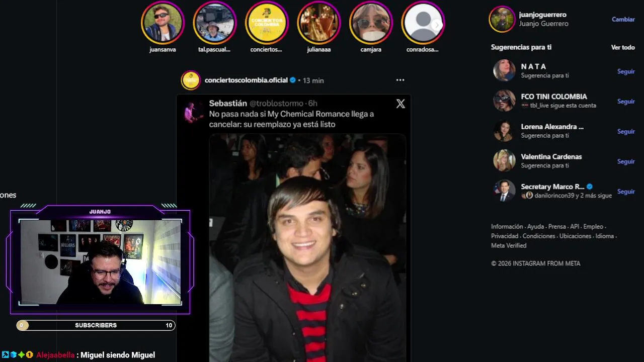The image size is (644, 362).
Task: Open post options three-dot menu
Action: (x=400, y=80)
